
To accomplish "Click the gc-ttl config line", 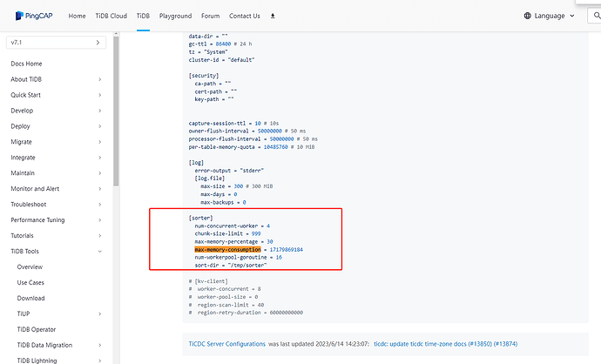I will pyautogui.click(x=220, y=44).
